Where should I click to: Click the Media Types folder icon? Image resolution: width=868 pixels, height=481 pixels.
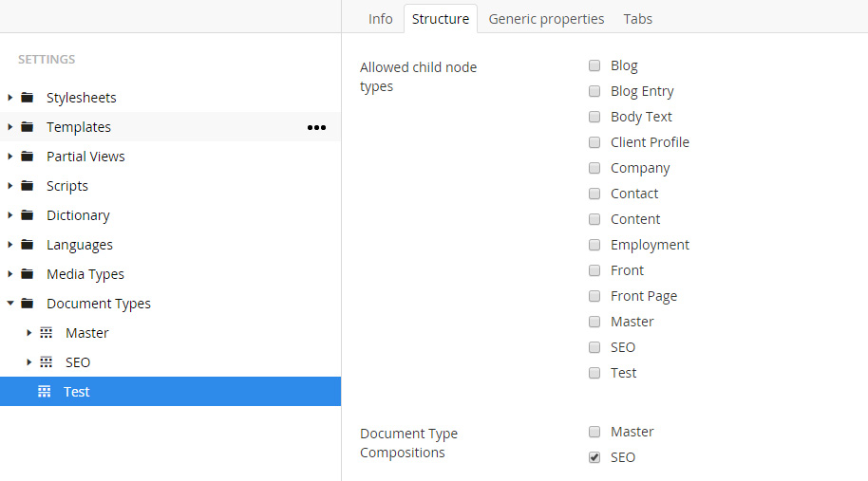click(x=28, y=273)
